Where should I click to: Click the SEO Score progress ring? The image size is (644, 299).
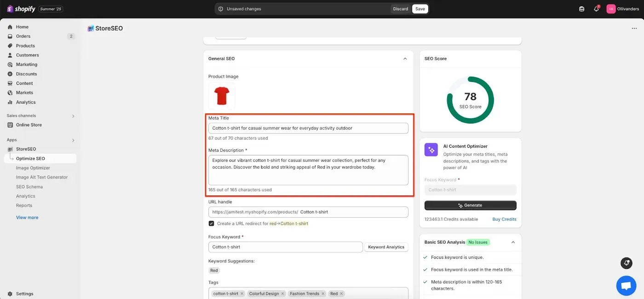470,100
